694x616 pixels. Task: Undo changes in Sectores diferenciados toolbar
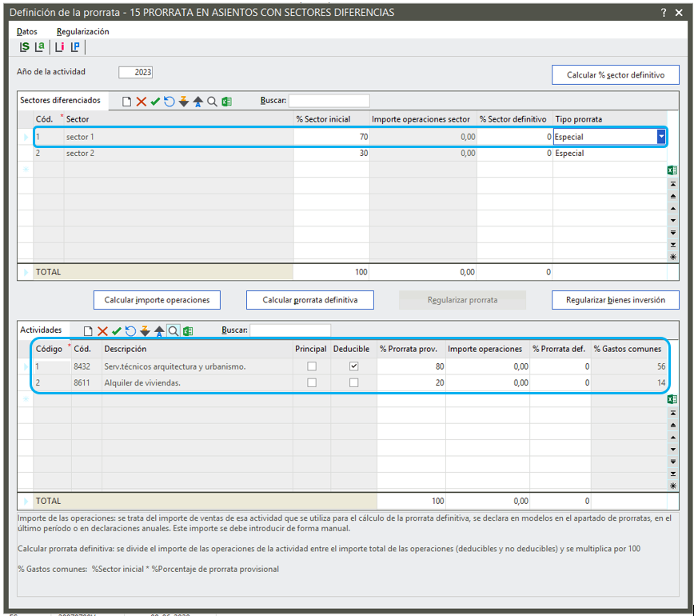click(x=169, y=102)
